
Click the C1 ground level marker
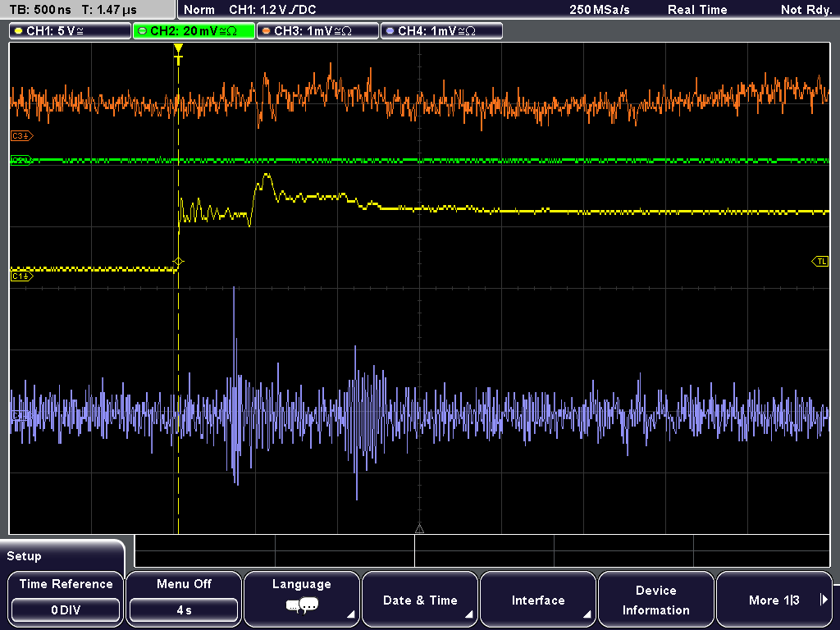[22, 276]
